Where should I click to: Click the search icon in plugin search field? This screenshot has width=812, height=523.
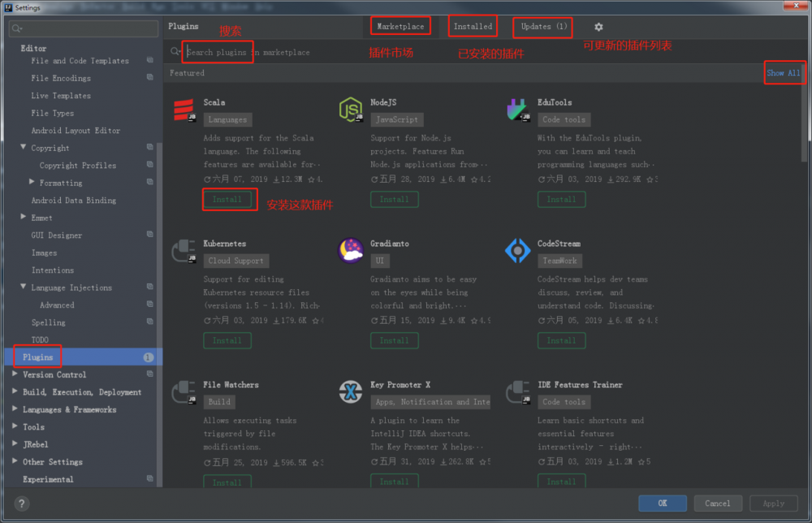[175, 52]
